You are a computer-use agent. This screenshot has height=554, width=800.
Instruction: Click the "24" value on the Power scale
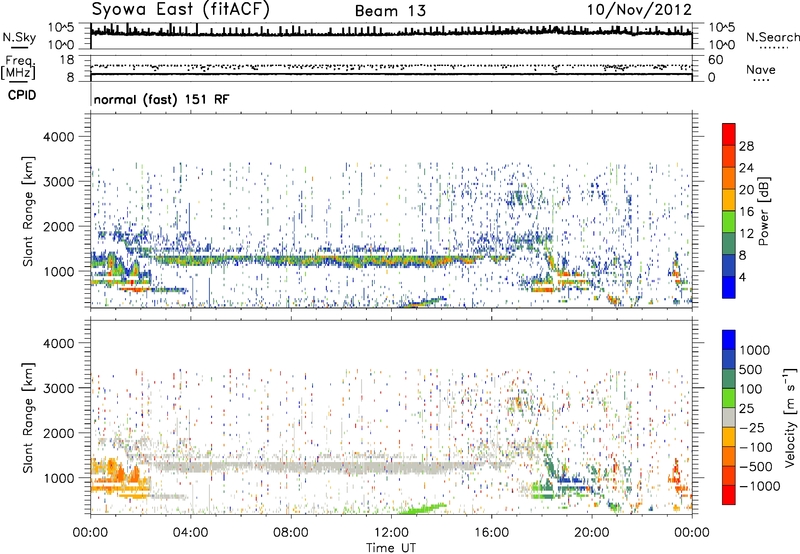click(x=746, y=168)
